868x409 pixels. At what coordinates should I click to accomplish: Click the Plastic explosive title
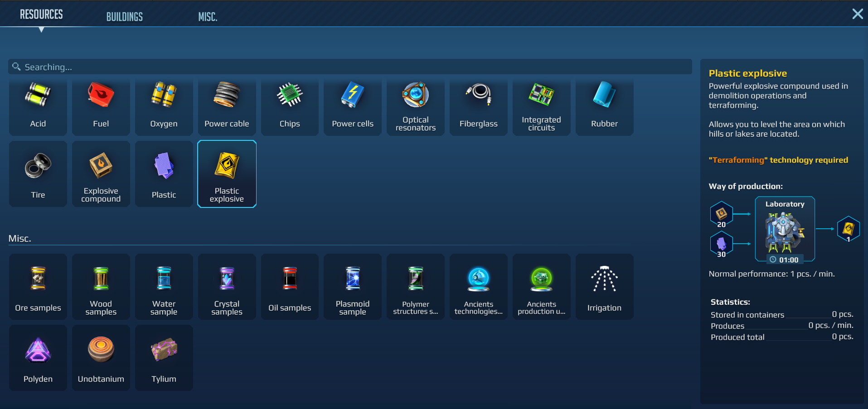point(748,73)
